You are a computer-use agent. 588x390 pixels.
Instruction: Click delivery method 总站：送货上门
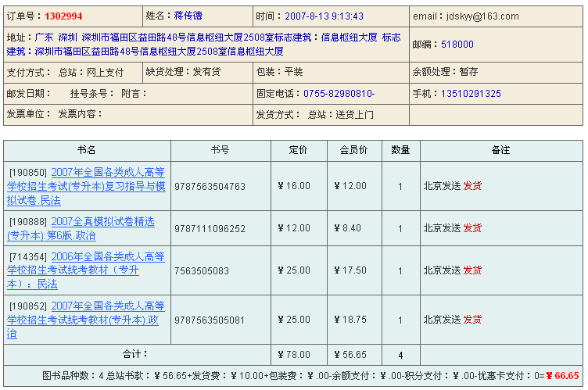coord(340,115)
